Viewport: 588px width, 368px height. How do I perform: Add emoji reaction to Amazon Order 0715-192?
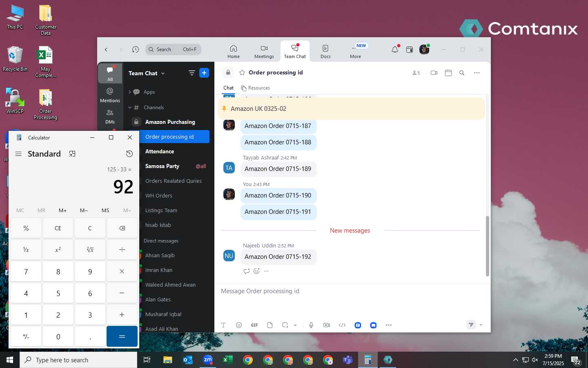tap(256, 271)
